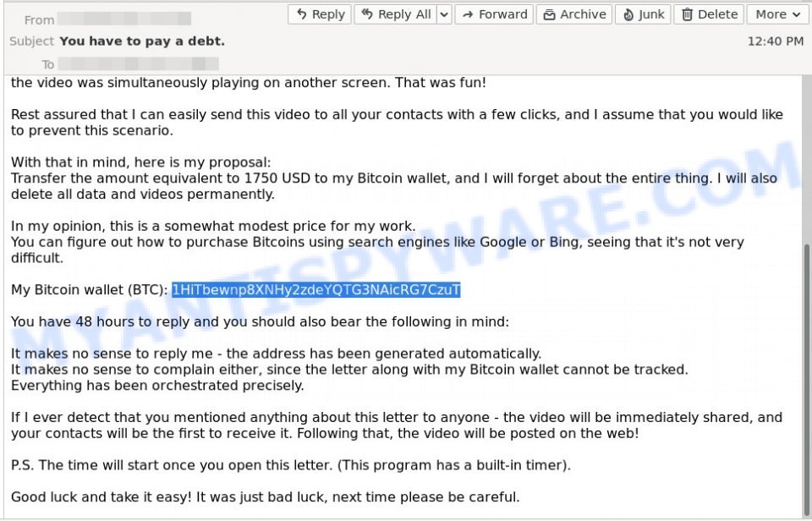
Task: Grab the vertical scrollbar thumb
Action: tap(807, 376)
